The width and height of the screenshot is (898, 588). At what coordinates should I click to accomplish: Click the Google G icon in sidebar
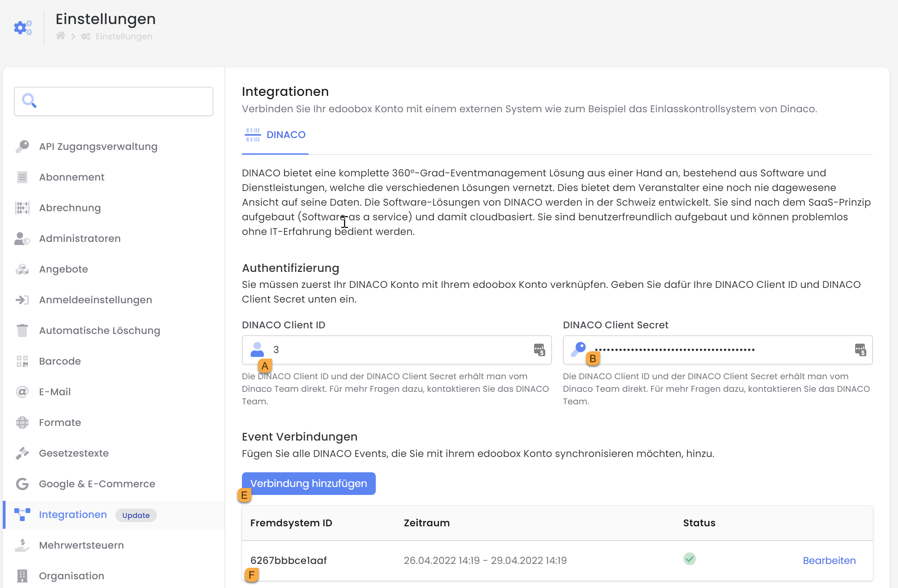tap(22, 483)
